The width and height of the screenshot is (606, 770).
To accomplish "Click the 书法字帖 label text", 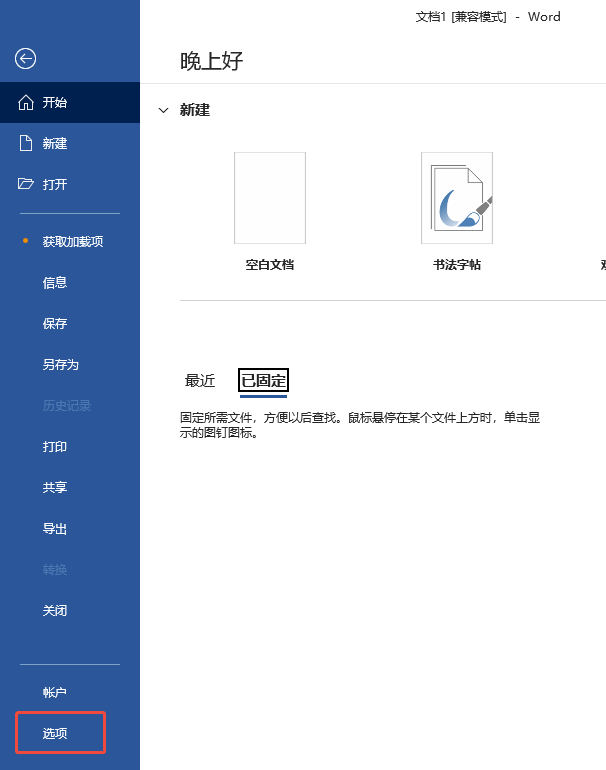I will 457,265.
